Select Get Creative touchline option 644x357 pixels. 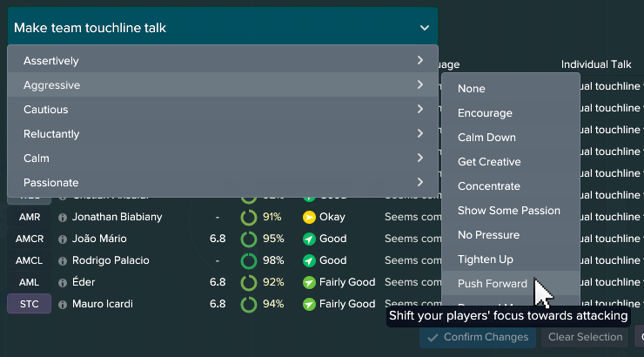pyautogui.click(x=489, y=162)
